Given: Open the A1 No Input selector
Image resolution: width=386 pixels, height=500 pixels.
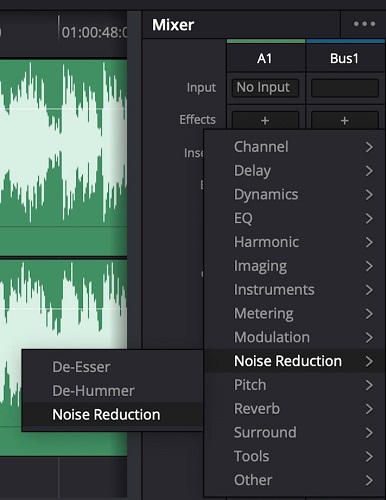Looking at the screenshot, I should [265, 88].
